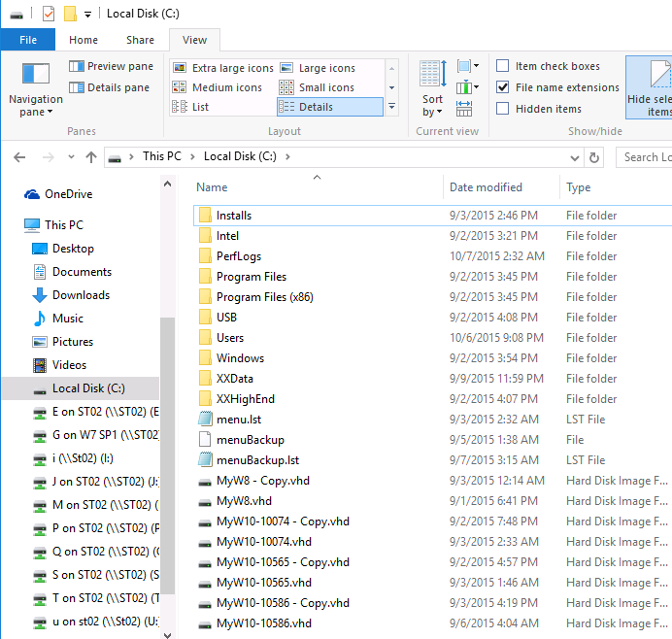Image resolution: width=672 pixels, height=639 pixels.
Task: Expand the chevron after This PC
Action: (193, 157)
